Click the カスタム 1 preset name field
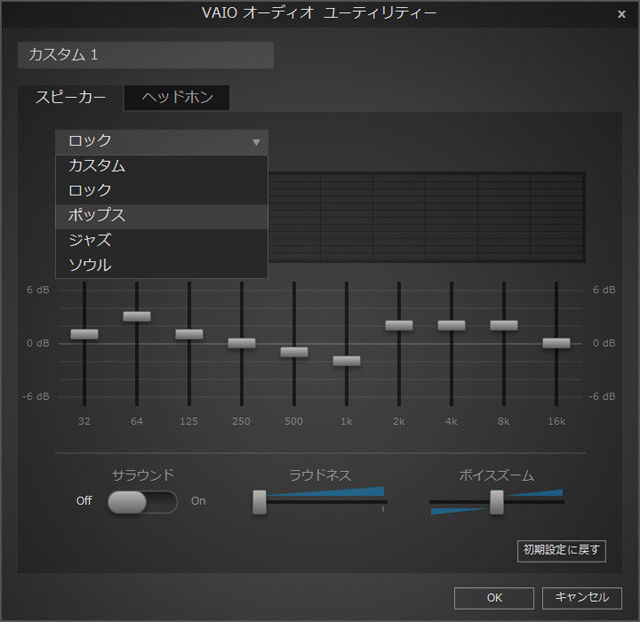Viewport: 640px width, 622px height. tap(145, 55)
